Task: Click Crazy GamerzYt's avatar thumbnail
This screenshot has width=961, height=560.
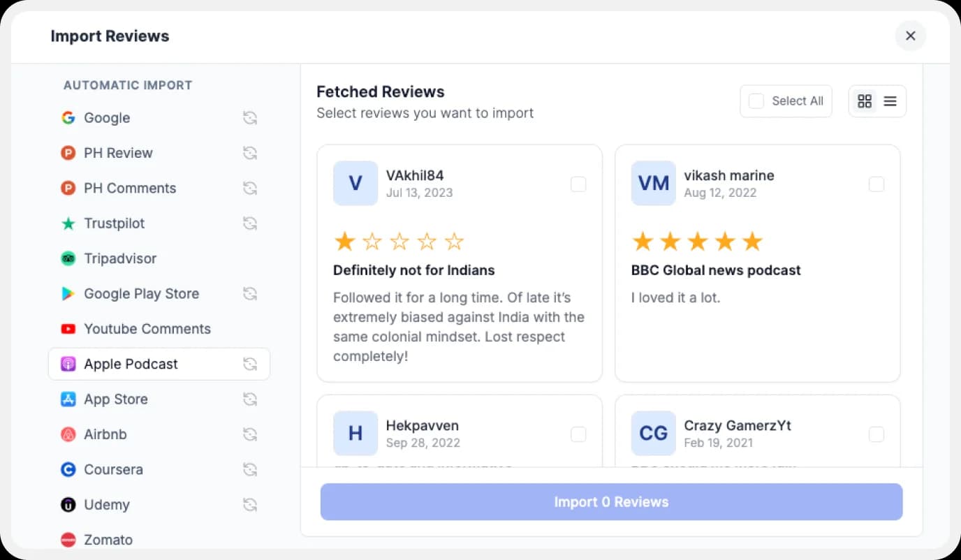Action: tap(653, 434)
